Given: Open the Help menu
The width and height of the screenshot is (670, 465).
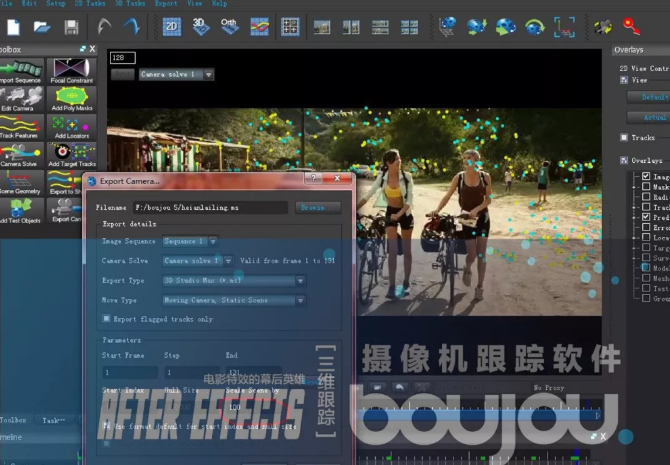Looking at the screenshot, I should click(x=219, y=3).
